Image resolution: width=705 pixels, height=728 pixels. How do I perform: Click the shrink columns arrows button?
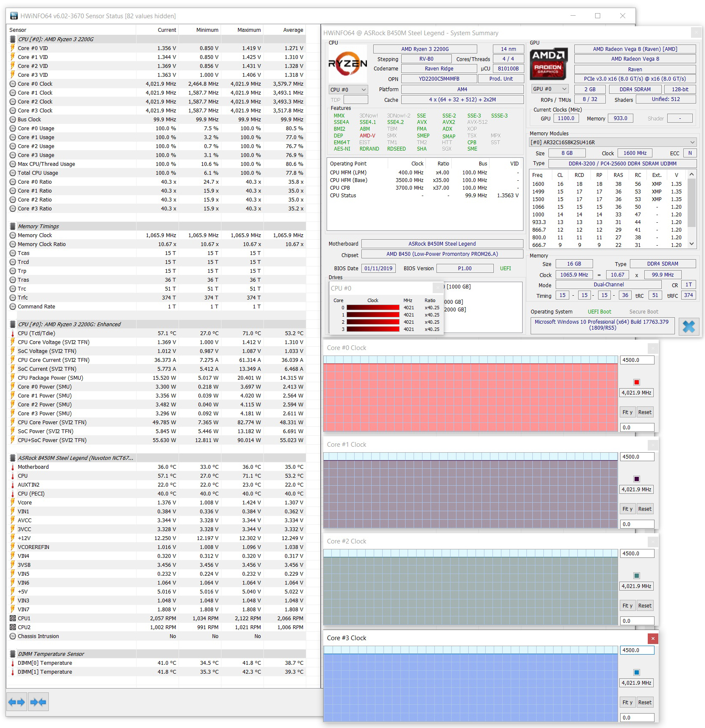(x=38, y=702)
